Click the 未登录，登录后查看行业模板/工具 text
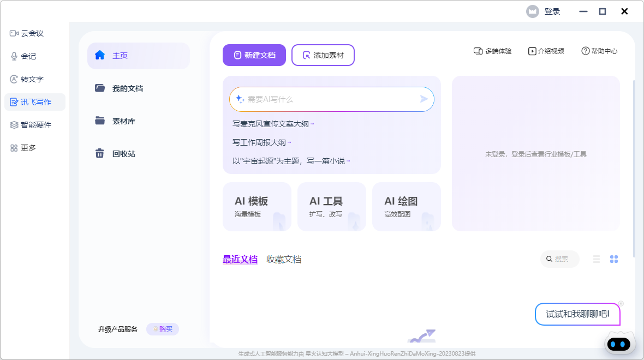The image size is (644, 360). 535,154
